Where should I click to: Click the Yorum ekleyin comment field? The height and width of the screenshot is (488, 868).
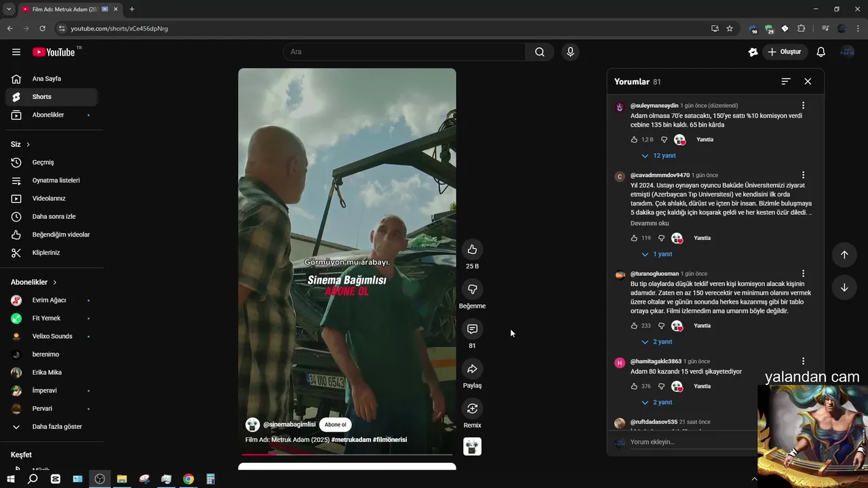(x=692, y=442)
